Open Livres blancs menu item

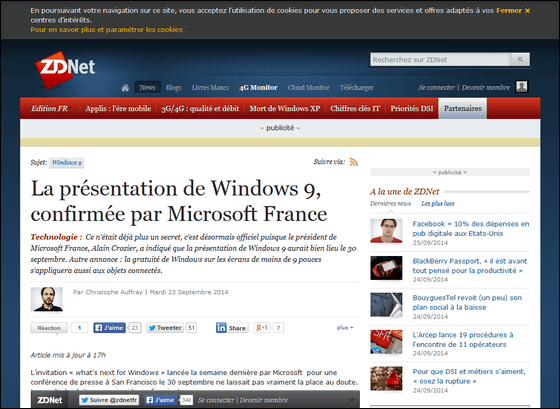(210, 88)
